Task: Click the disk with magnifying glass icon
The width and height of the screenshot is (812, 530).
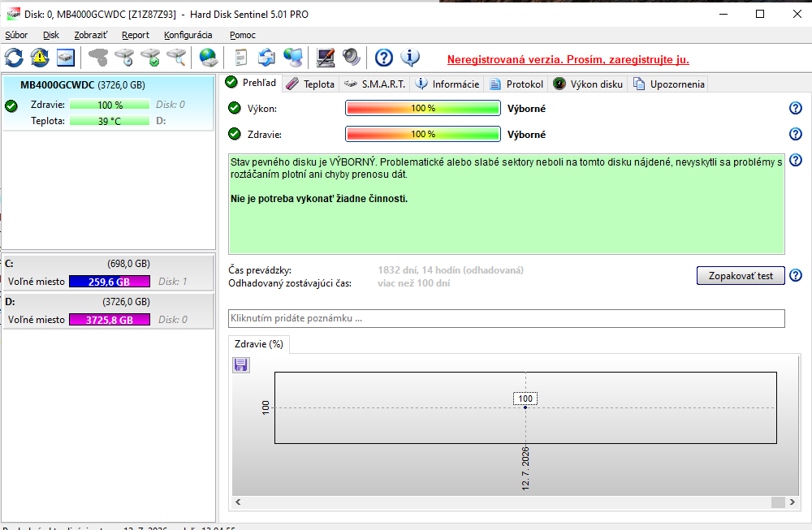Action: point(176,58)
